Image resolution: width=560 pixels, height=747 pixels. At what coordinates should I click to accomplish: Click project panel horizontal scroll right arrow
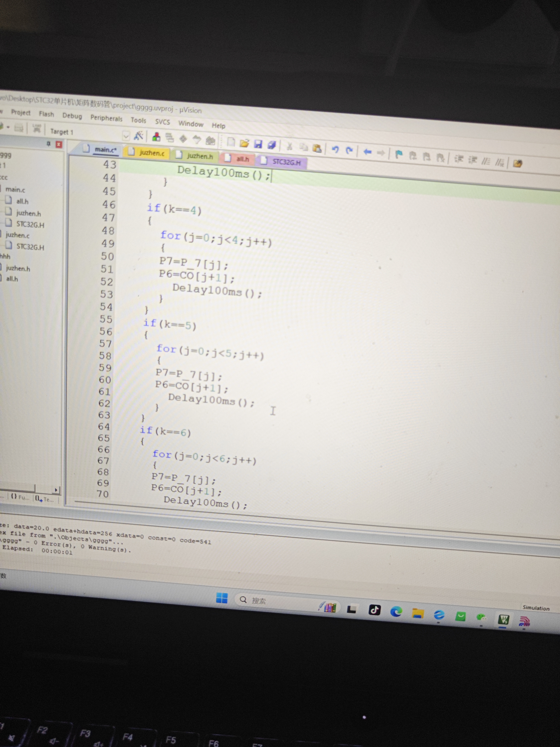pyautogui.click(x=56, y=490)
